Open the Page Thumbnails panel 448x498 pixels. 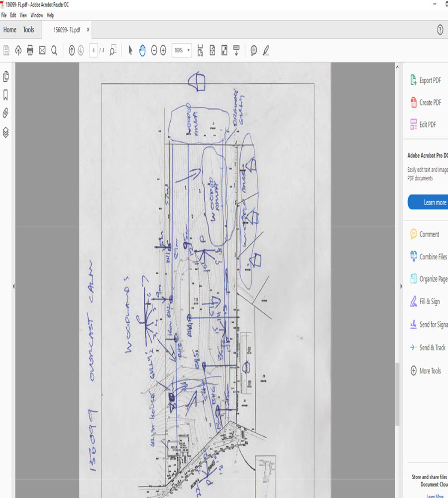(x=6, y=76)
